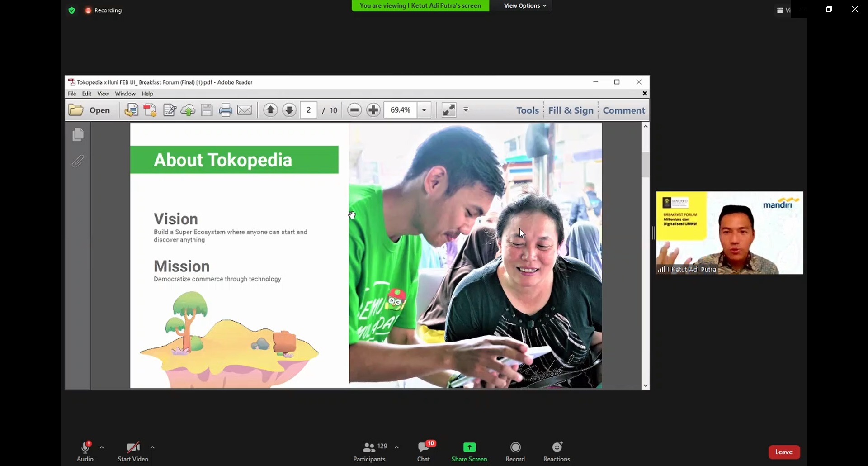Viewport: 868px width, 466px height.
Task: Open the File menu
Action: [x=72, y=94]
